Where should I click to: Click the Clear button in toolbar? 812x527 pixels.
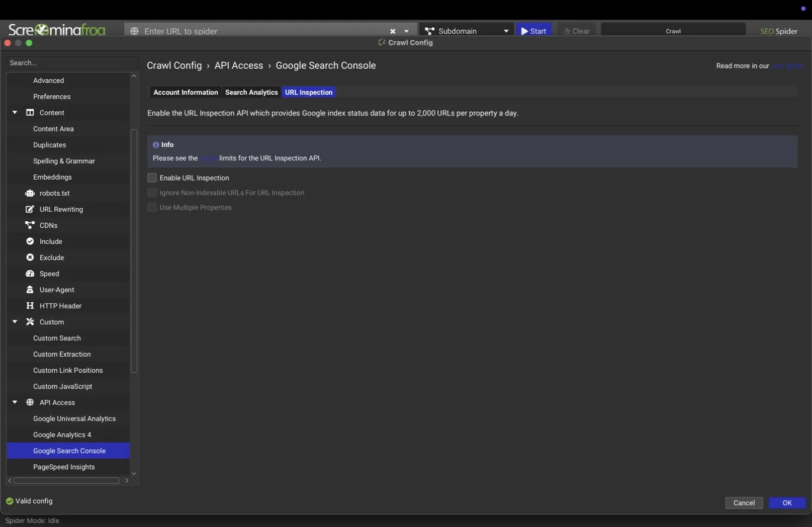tap(576, 31)
